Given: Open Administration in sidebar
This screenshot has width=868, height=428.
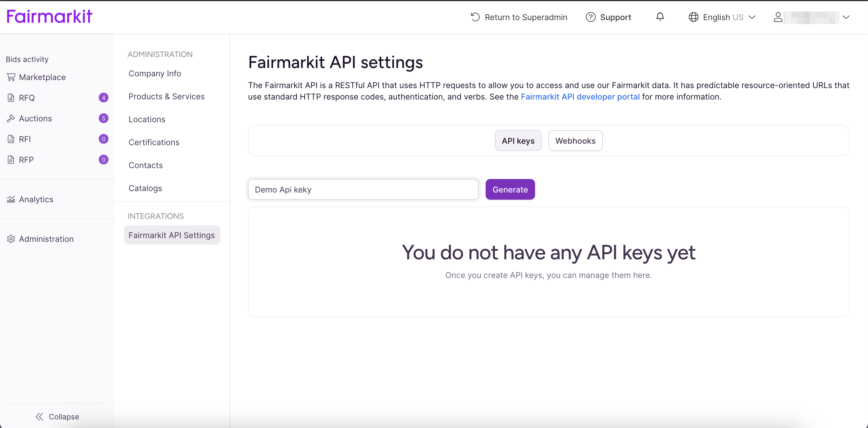Looking at the screenshot, I should 46,239.
